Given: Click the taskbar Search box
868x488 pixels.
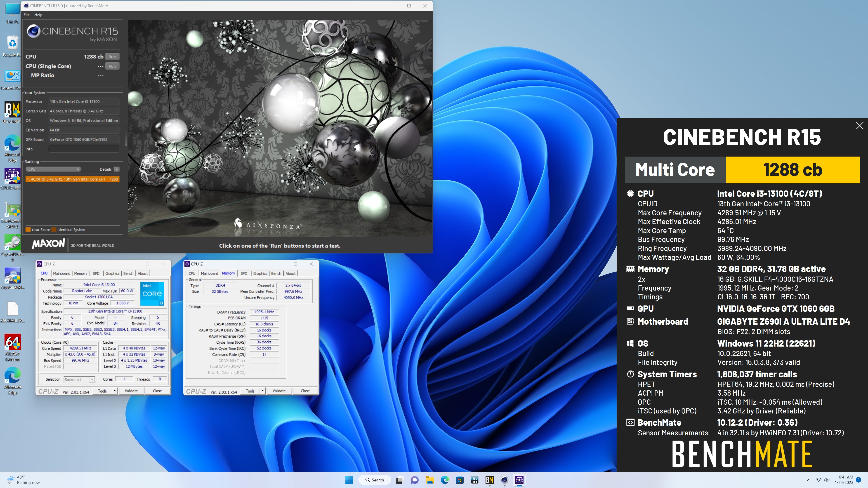Looking at the screenshot, I should click(375, 480).
